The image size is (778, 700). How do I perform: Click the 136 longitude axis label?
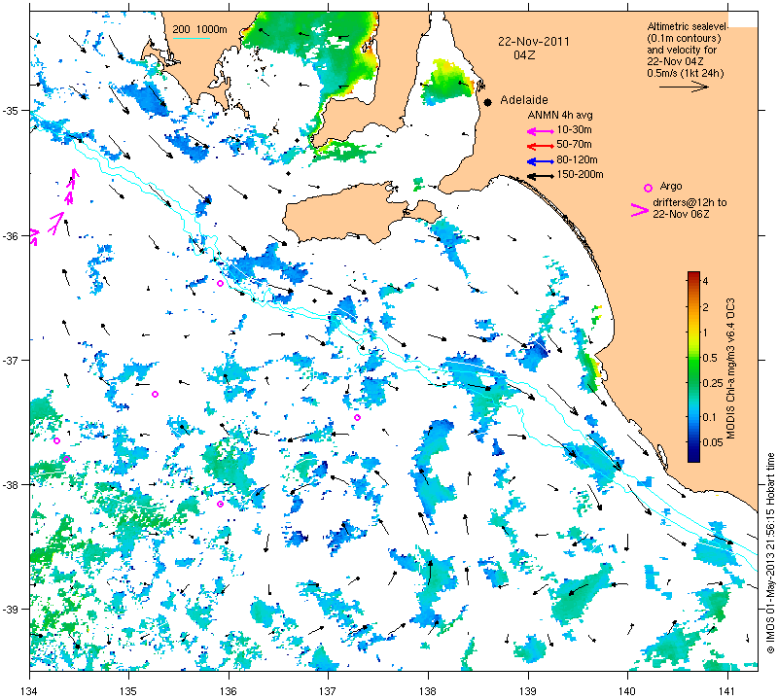(229, 690)
